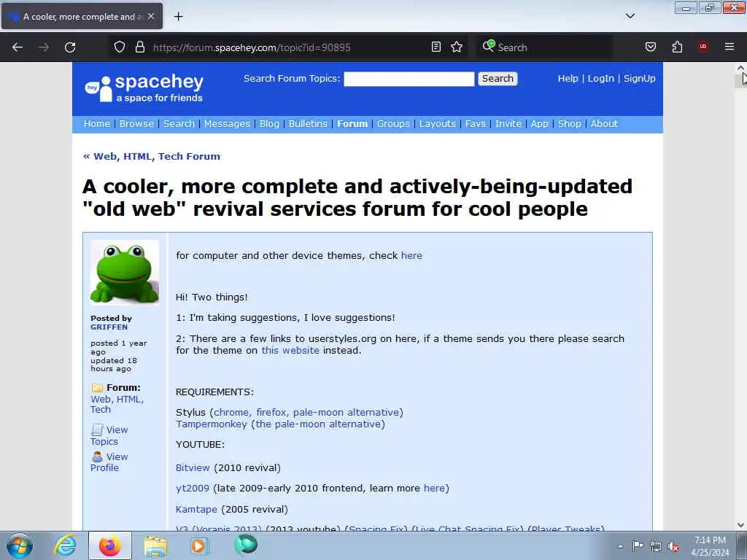The width and height of the screenshot is (747, 560).
Task: Click the network tray icon
Action: click(x=656, y=546)
